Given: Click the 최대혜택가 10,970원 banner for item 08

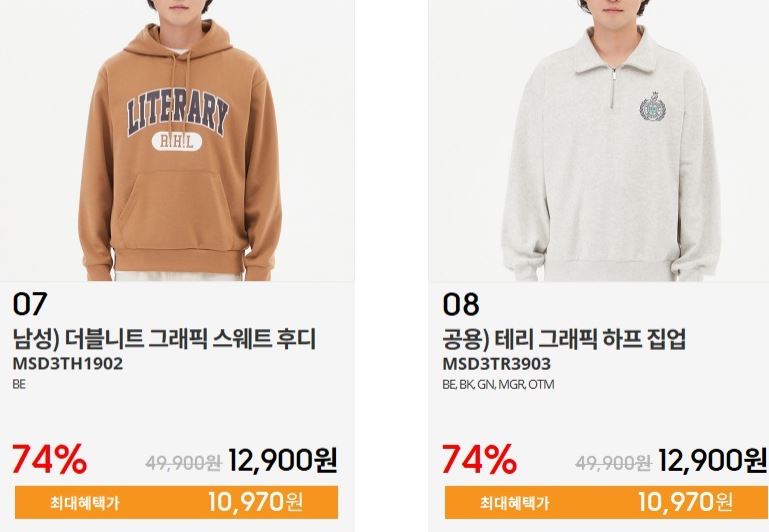Looking at the screenshot, I should [607, 502].
